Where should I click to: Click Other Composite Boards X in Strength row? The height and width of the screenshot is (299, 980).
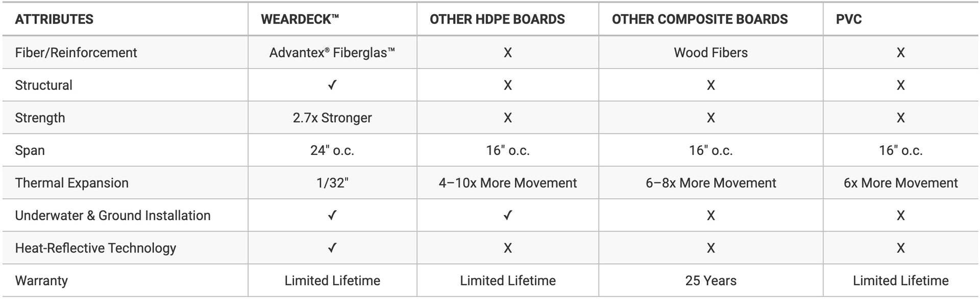pyautogui.click(x=710, y=118)
